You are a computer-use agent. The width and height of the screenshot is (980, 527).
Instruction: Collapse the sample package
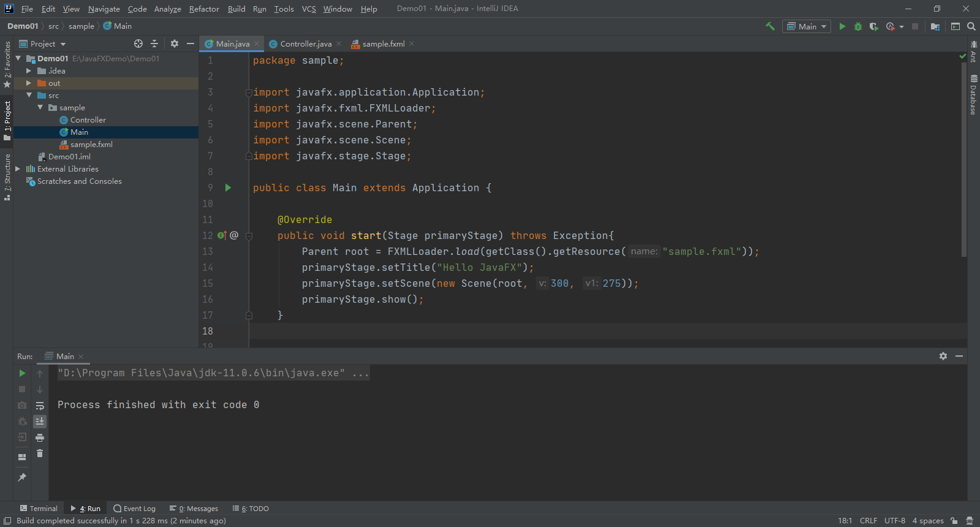[40, 107]
